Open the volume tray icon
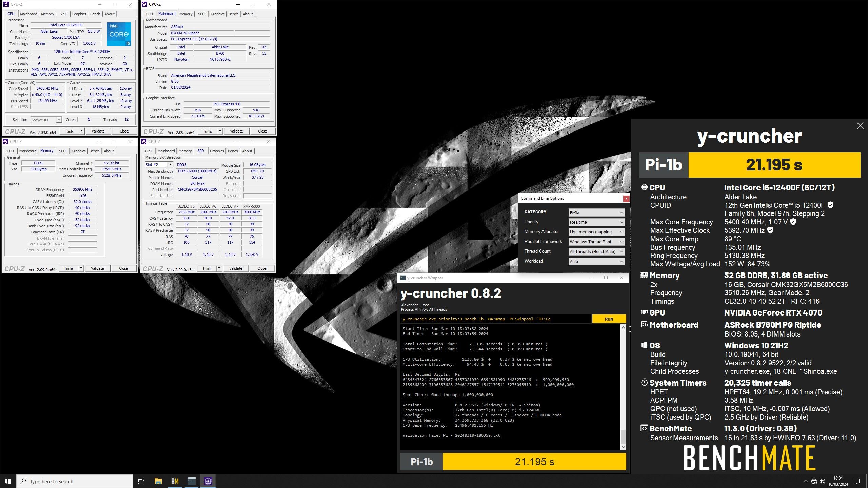 point(822,481)
